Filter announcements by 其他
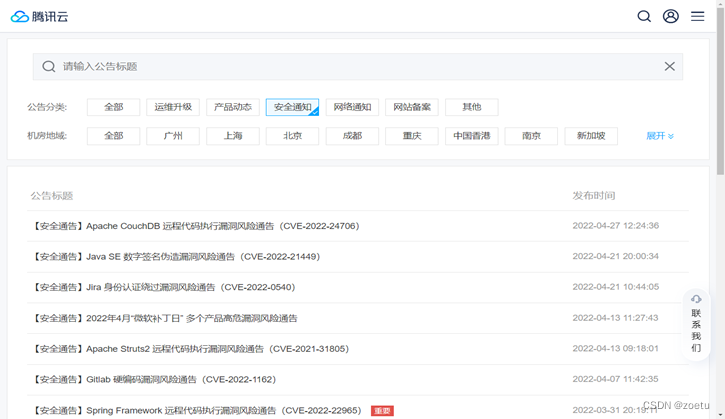The width and height of the screenshot is (725, 419). (472, 107)
